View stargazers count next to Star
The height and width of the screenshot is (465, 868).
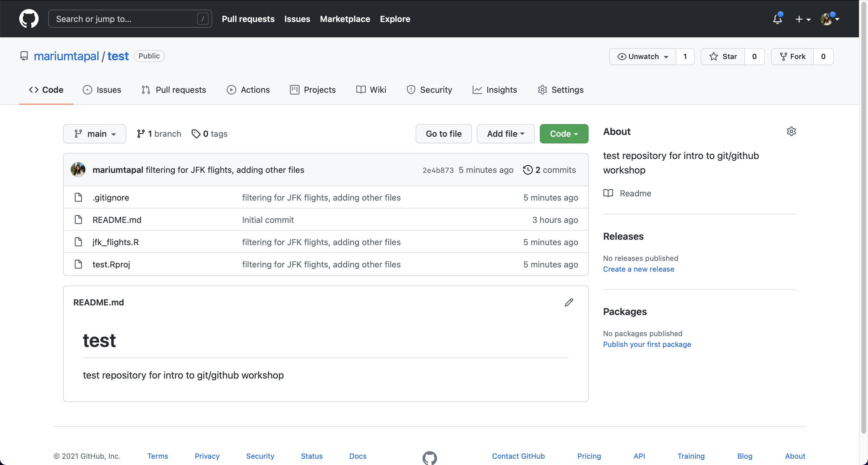754,56
